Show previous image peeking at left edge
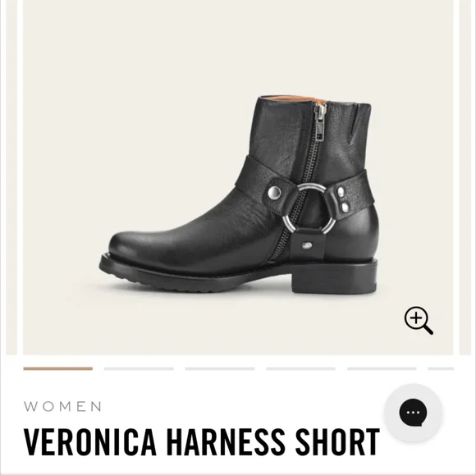This screenshot has height=475, width=476. click(11, 177)
